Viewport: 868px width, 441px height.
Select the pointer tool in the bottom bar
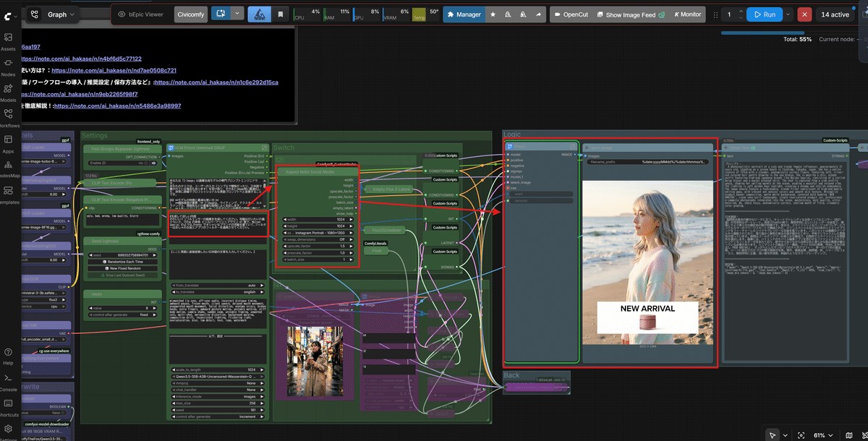coord(773,434)
